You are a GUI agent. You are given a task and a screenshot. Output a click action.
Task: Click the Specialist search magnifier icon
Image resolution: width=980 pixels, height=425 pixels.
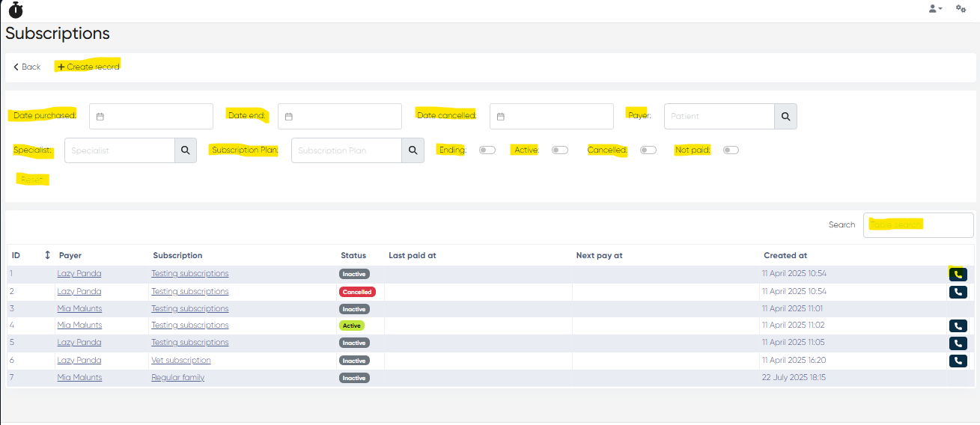click(x=186, y=150)
